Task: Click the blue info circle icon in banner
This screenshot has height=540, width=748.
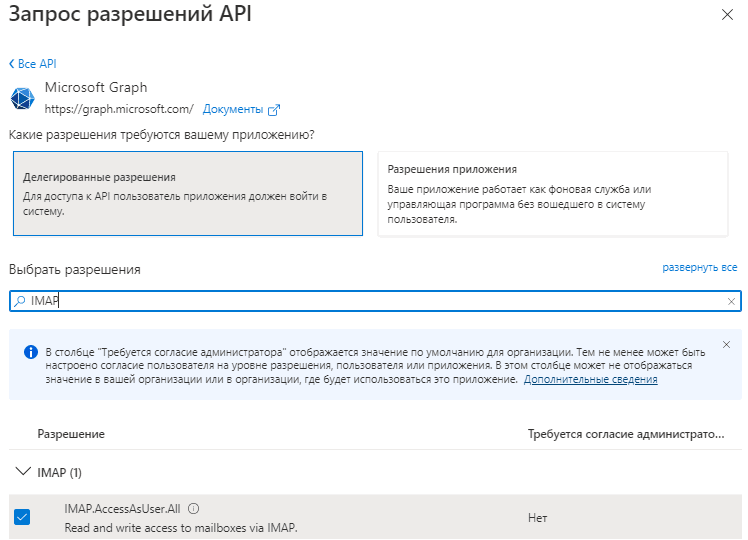Action: coord(31,352)
